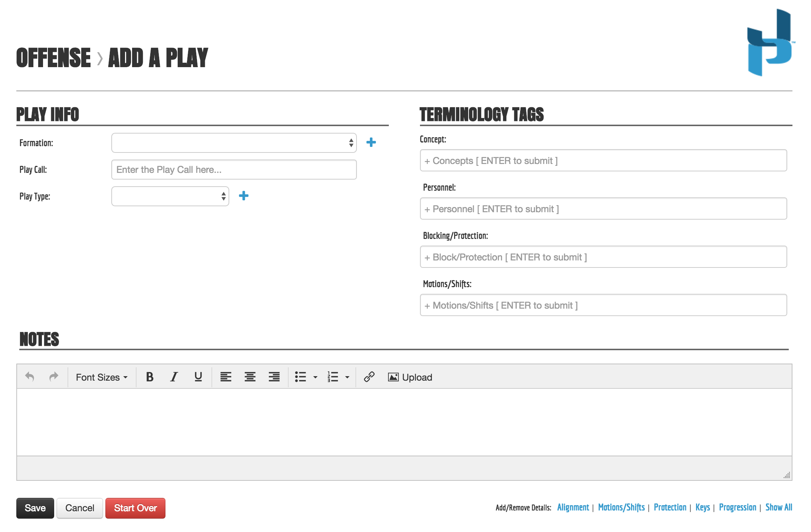Viewport: 811px width, 532px height.
Task: Toggle bold formatting in notes editor
Action: (x=150, y=377)
